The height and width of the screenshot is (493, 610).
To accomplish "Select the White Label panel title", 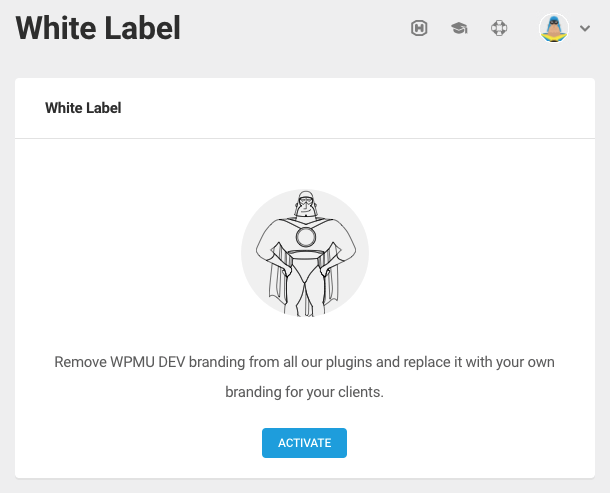I will pyautogui.click(x=83, y=108).
